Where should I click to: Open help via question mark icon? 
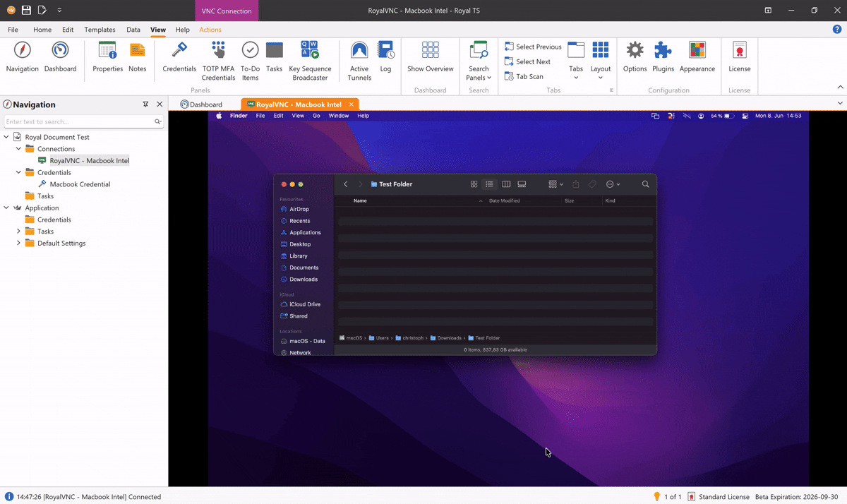point(837,30)
